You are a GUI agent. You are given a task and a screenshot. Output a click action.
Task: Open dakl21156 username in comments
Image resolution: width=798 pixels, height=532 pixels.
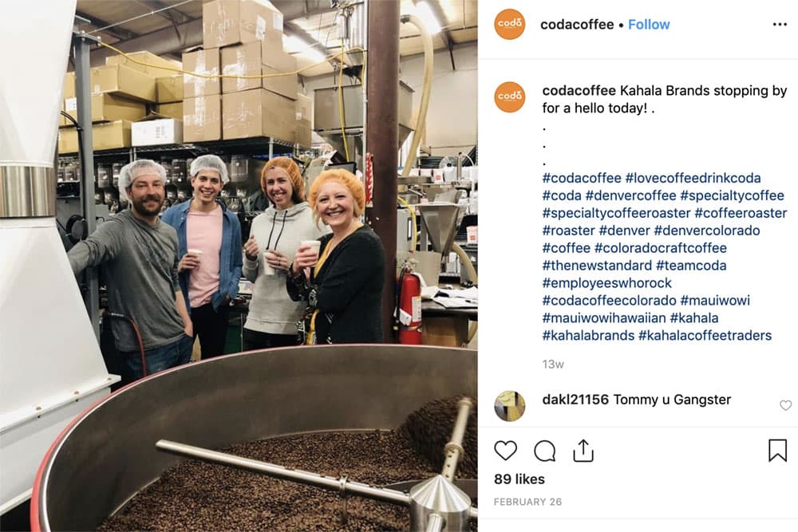(x=575, y=400)
